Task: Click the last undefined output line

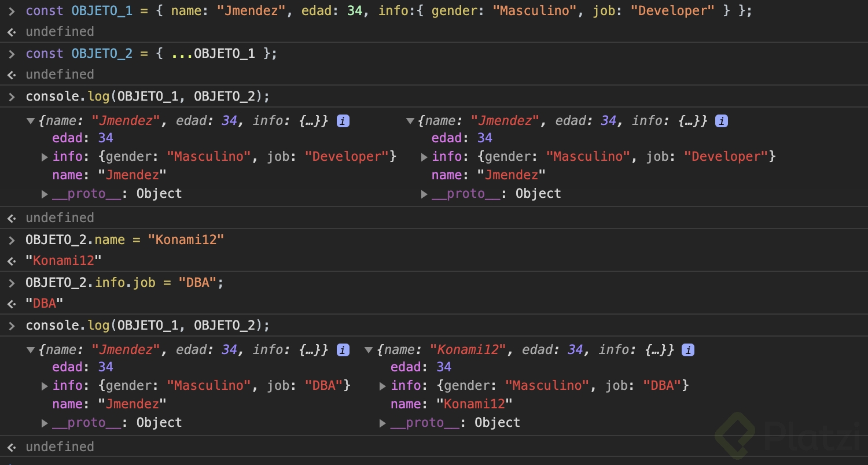Action: click(60, 446)
